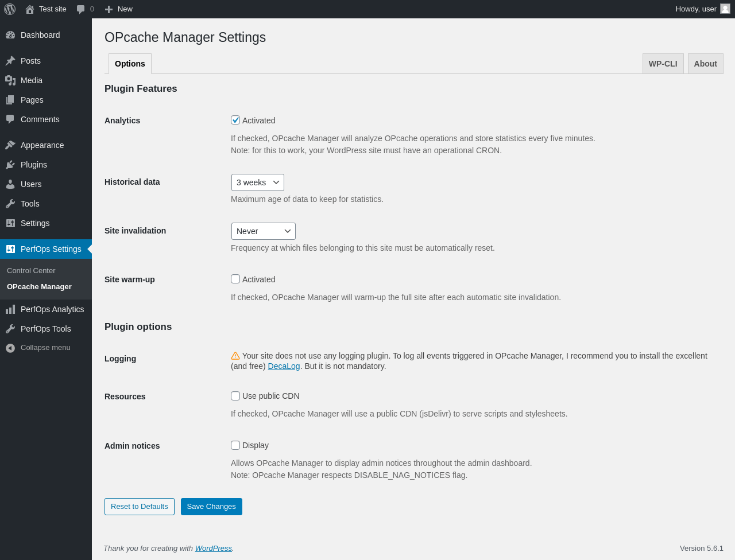Open Control Center submenu item
Screen dimensions: 735x560
tap(31, 271)
